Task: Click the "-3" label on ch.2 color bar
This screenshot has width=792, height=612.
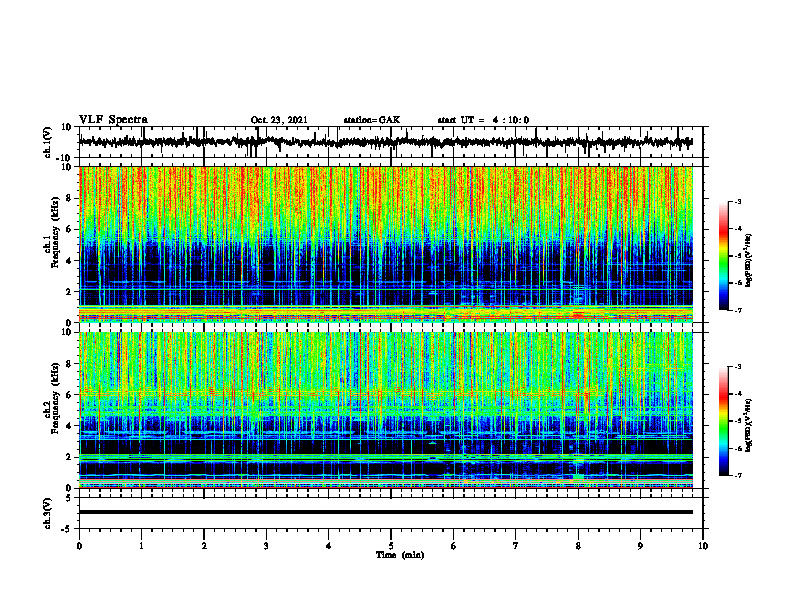Action: tap(737, 367)
